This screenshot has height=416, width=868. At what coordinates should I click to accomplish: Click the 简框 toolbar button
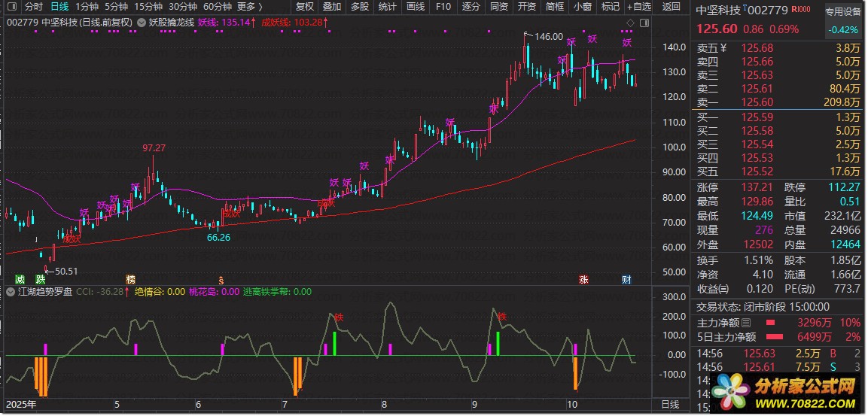[555, 8]
